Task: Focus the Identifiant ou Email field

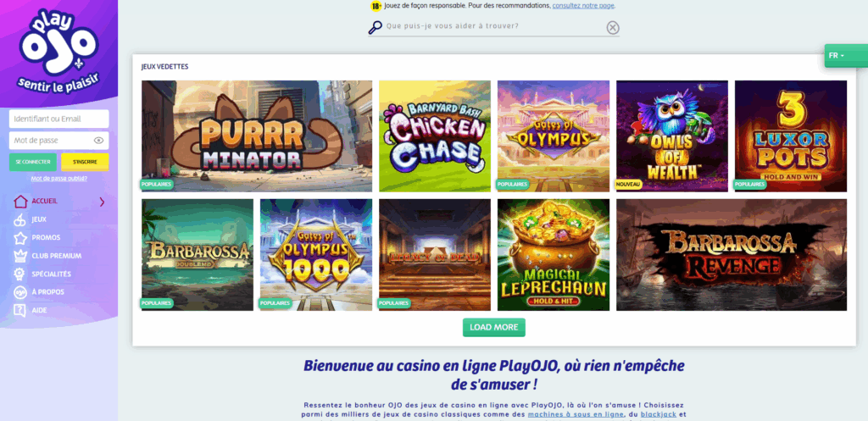Action: [x=58, y=119]
